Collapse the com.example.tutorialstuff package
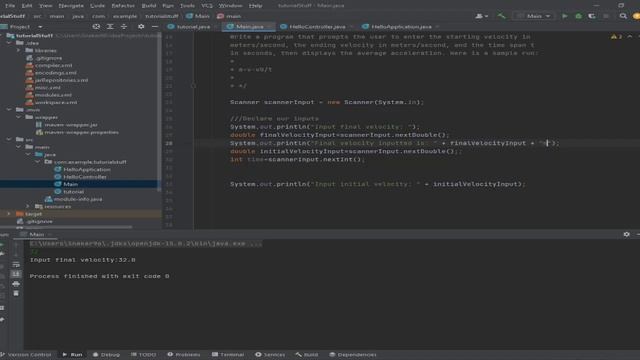 [x=37, y=162]
